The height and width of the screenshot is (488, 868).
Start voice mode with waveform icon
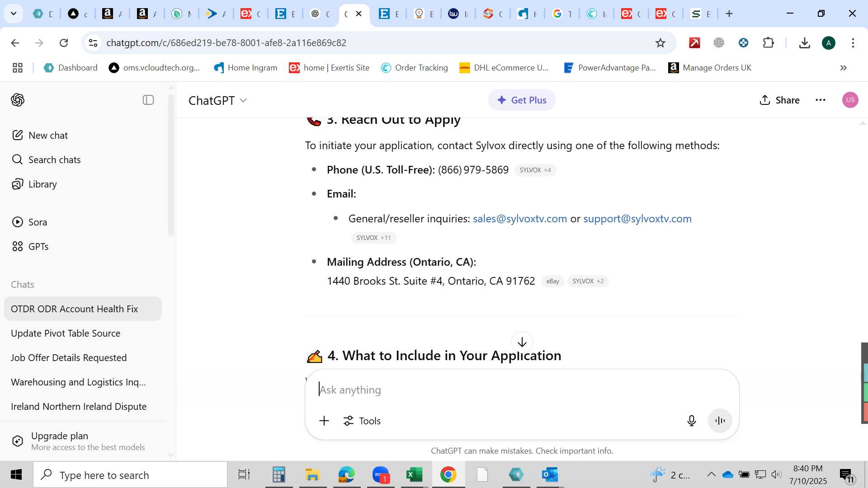(720, 421)
